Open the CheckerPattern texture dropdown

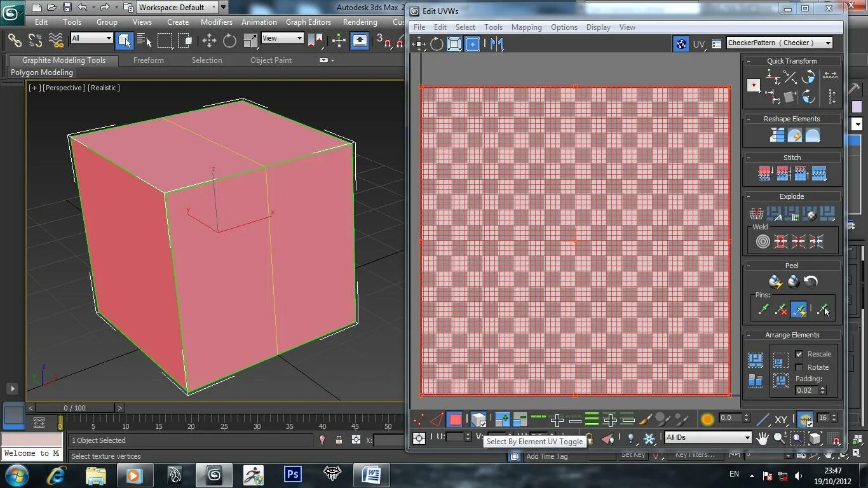(x=779, y=43)
